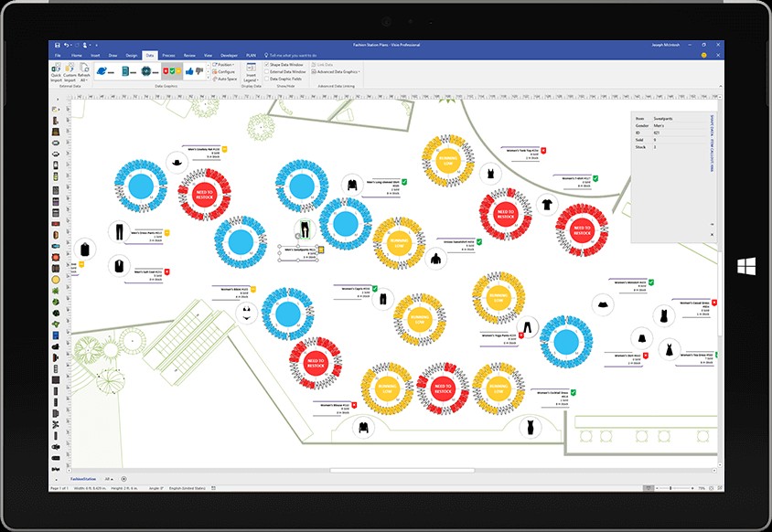Click the Configure data graphic button
Viewport: 772px width, 532px height.
[x=225, y=71]
